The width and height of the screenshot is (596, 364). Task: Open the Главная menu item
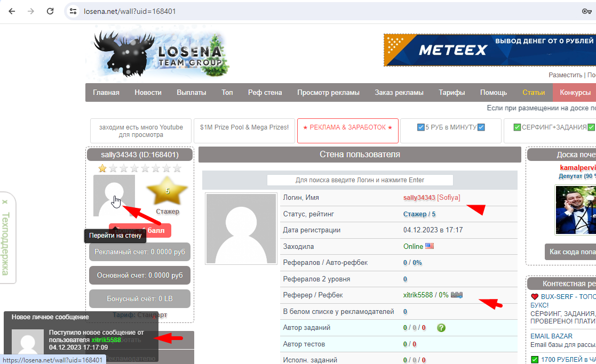pos(106,93)
